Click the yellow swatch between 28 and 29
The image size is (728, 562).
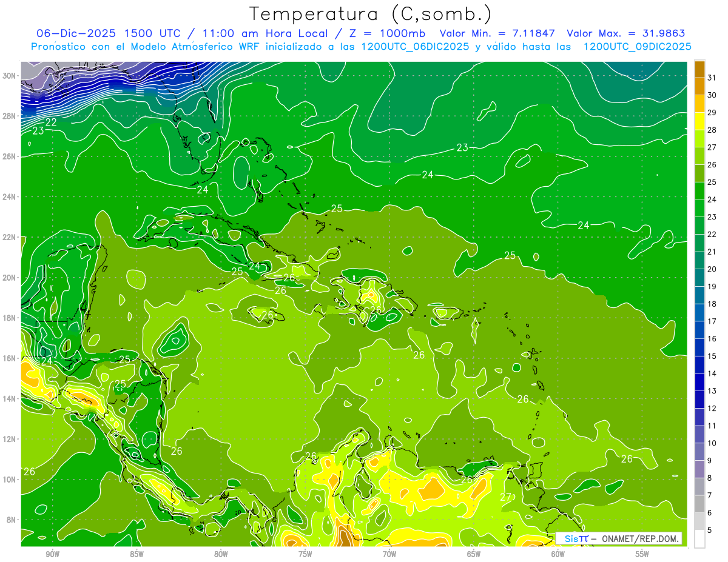(699, 121)
